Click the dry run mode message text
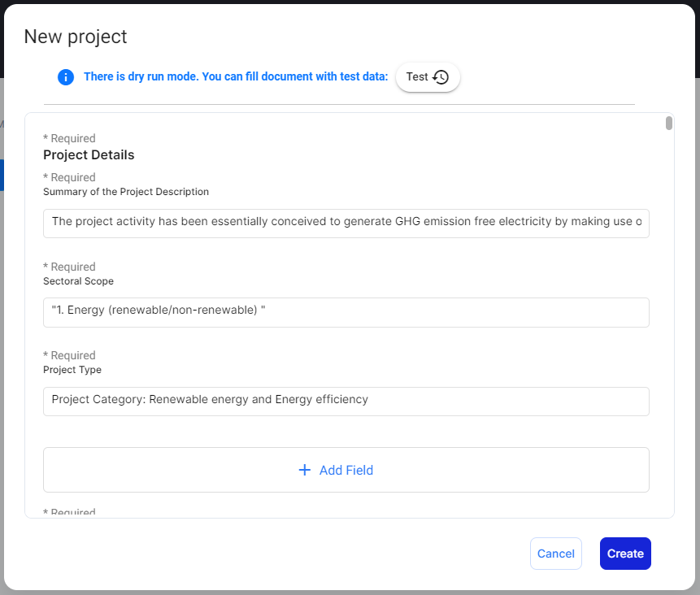Screen dimensions: 700x595 click(236, 77)
